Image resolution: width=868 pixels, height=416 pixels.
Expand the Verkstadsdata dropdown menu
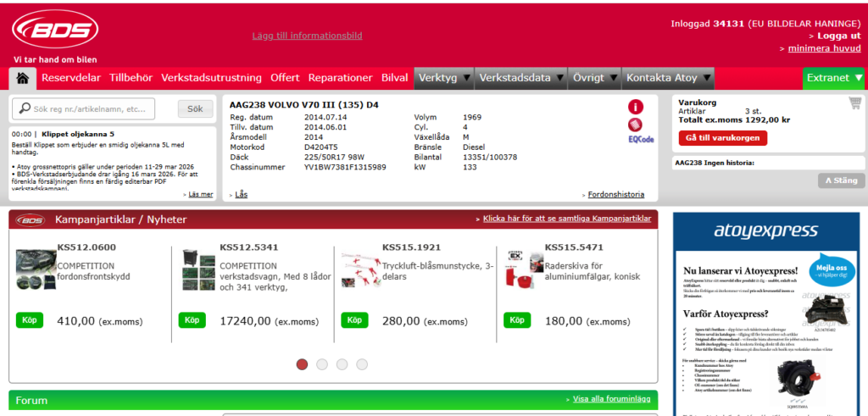click(520, 78)
